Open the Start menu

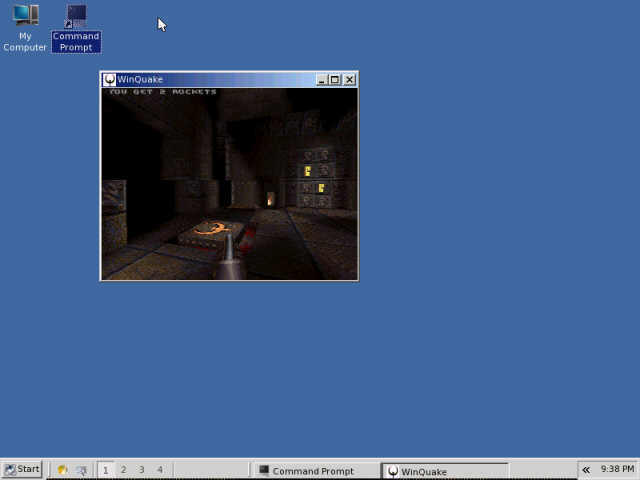[22, 469]
